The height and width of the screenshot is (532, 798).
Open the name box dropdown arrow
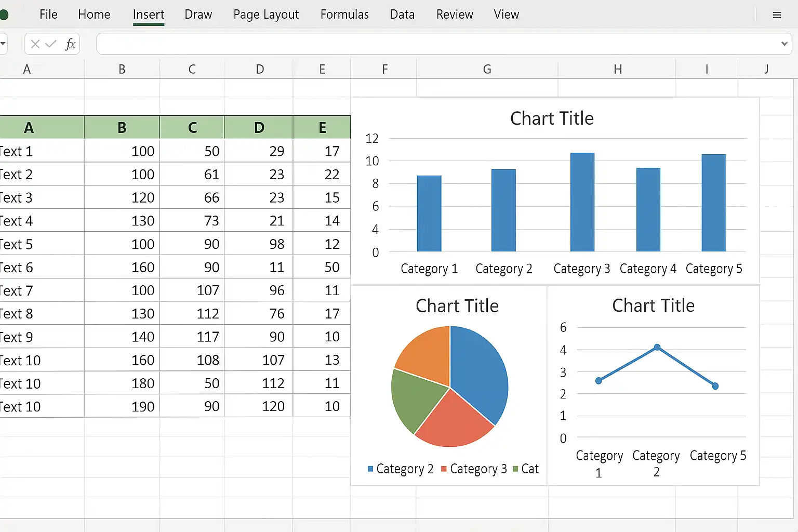(3, 44)
